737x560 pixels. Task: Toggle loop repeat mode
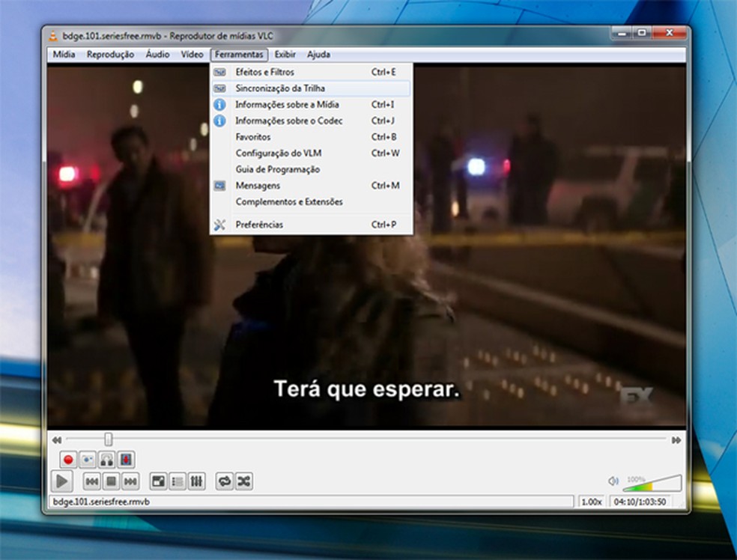[x=225, y=481]
